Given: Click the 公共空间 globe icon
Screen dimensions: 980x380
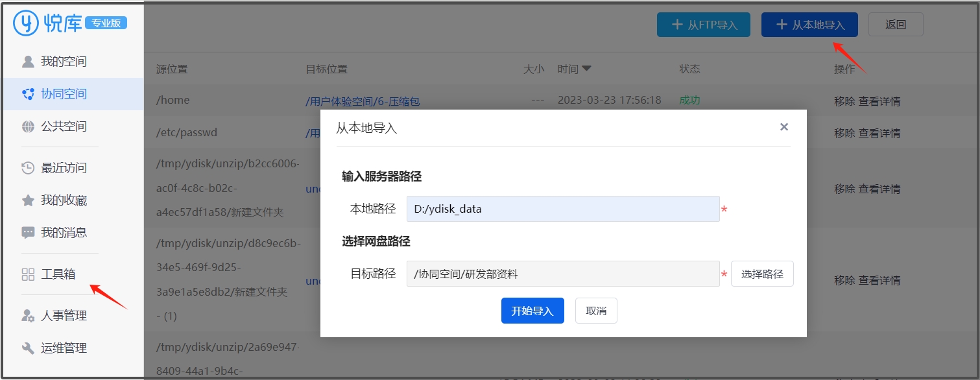Looking at the screenshot, I should (x=28, y=126).
